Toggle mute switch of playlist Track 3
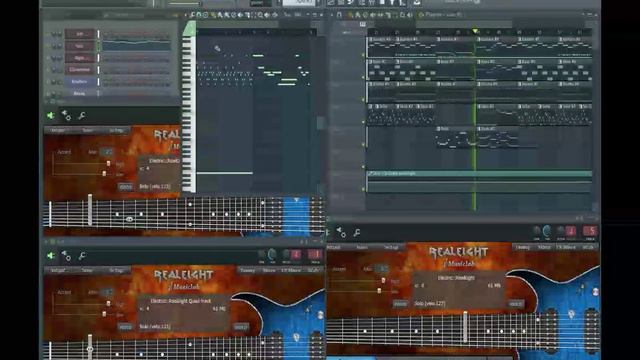 click(x=363, y=100)
